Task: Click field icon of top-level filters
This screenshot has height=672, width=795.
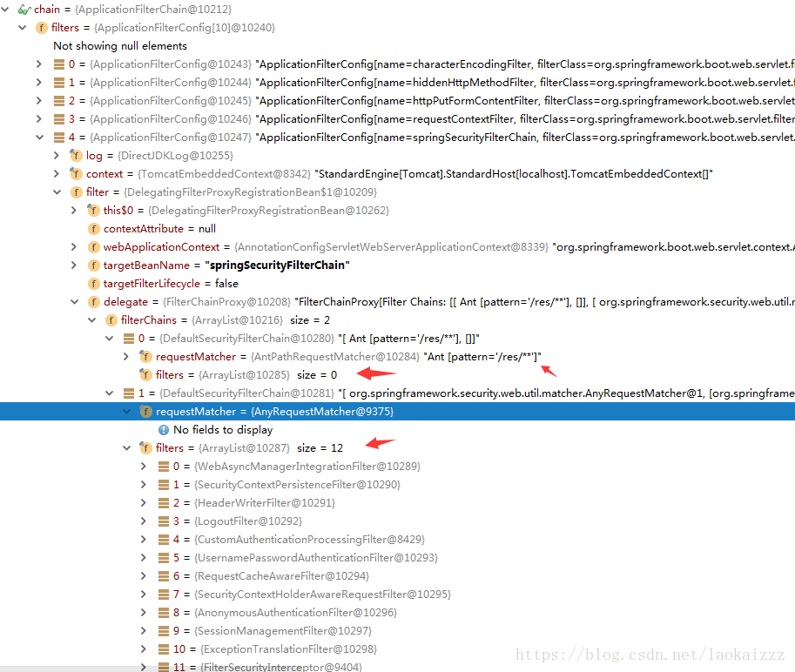Action: pos(42,27)
